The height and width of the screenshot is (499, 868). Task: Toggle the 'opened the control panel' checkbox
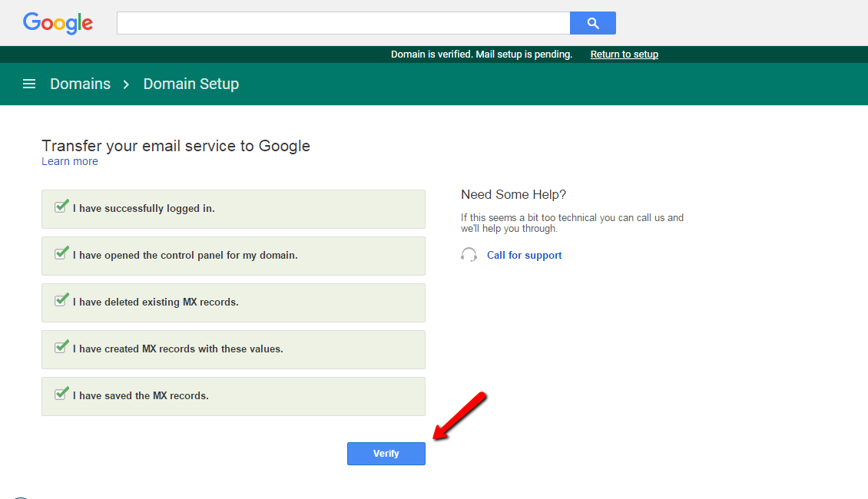(x=61, y=254)
